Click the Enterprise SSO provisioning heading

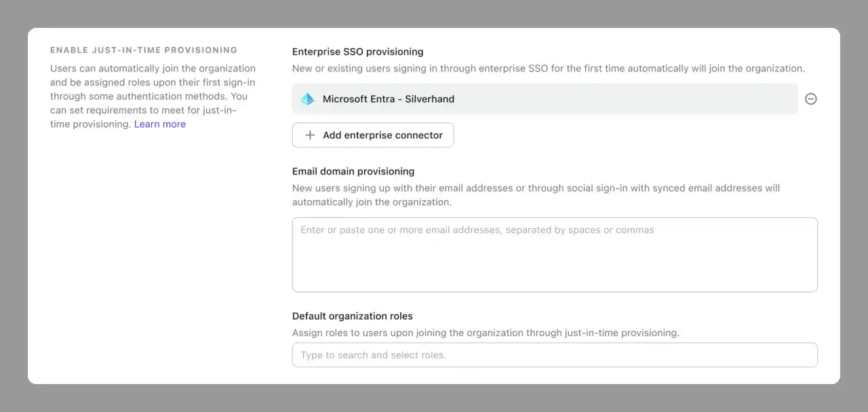pyautogui.click(x=357, y=52)
